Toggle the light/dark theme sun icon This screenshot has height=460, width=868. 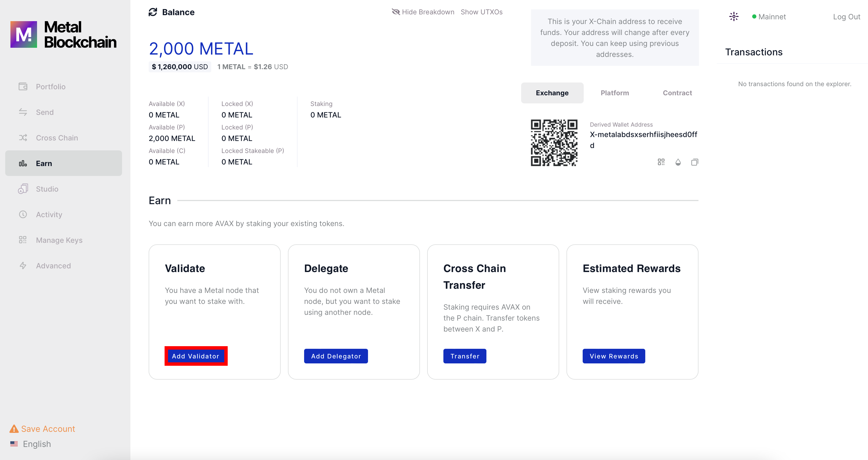(x=734, y=16)
